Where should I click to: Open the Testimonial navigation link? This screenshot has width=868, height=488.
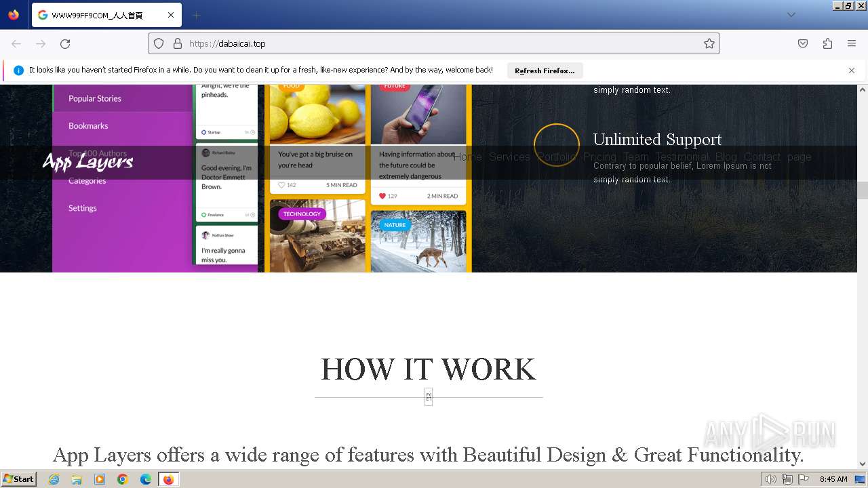pos(682,157)
